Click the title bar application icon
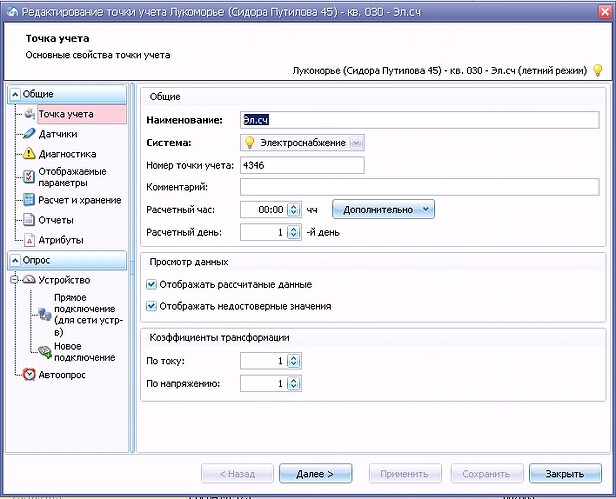Viewport: 616px width, 499px height. (x=12, y=12)
